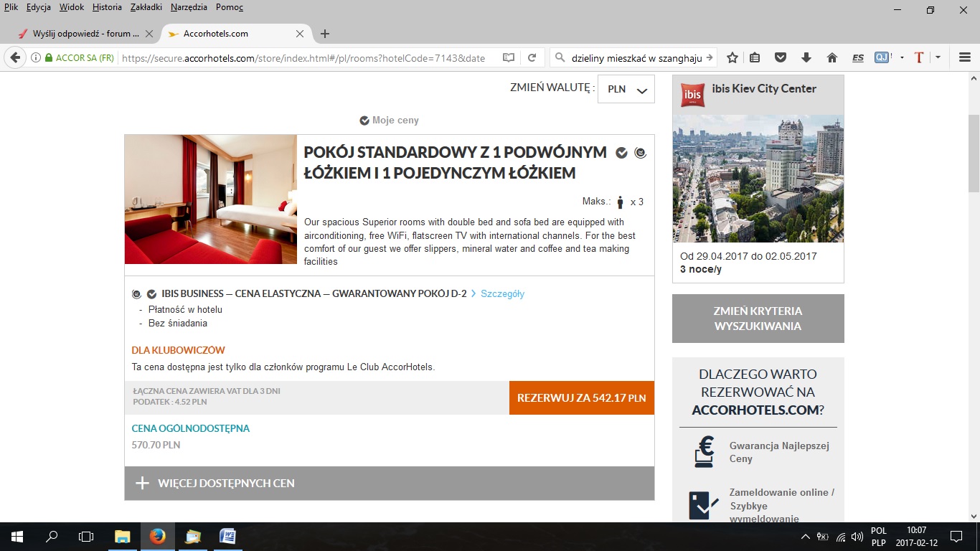The width and height of the screenshot is (980, 551).
Task: Toggle Reader View icon in address bar
Action: [509, 58]
